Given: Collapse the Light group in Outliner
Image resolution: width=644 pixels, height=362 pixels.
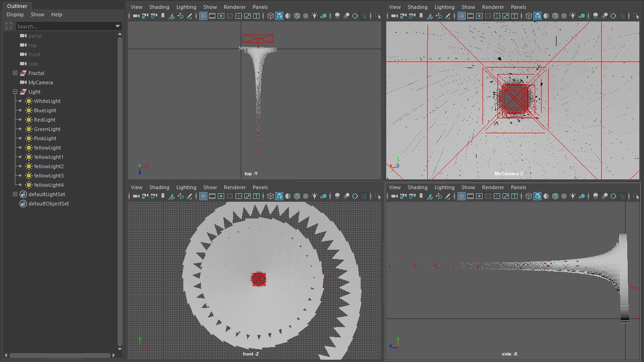Looking at the screenshot, I should (x=15, y=92).
